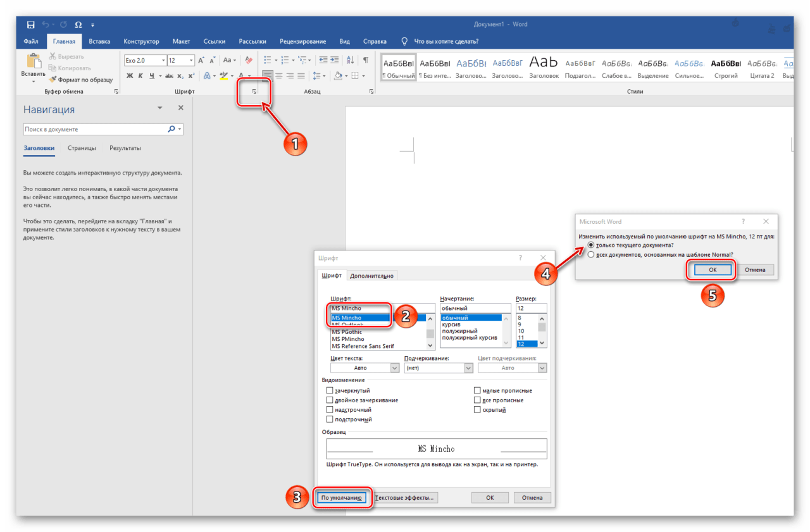Screen dimensions: 810x532
Task: Click the Вставить paste icon
Action: point(33,61)
